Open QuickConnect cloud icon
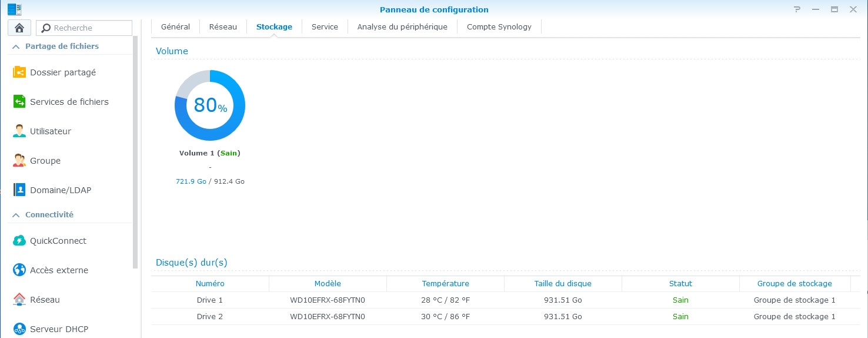The image size is (868, 338). click(x=19, y=241)
